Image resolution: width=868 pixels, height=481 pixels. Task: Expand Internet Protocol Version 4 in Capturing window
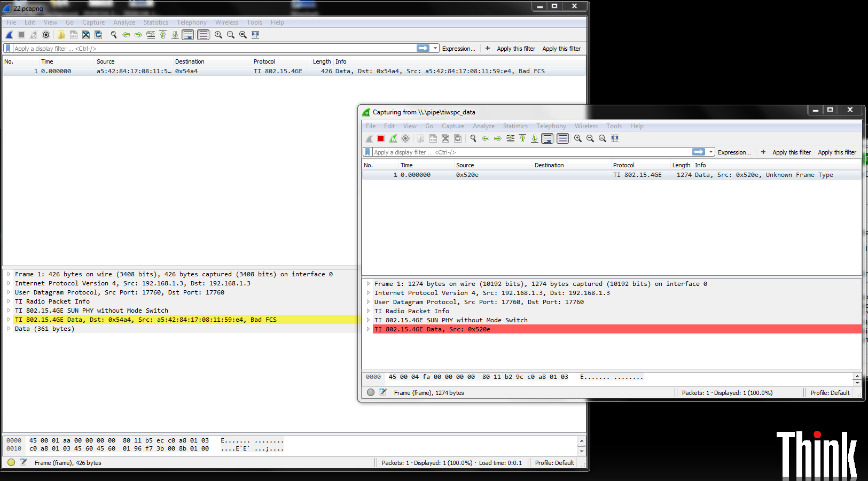point(369,293)
